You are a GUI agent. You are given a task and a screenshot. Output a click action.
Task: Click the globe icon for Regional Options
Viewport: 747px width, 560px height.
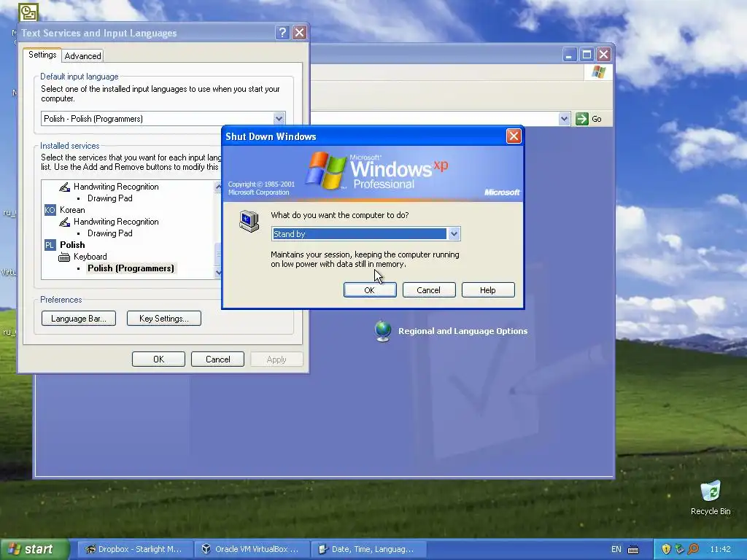[x=383, y=331]
